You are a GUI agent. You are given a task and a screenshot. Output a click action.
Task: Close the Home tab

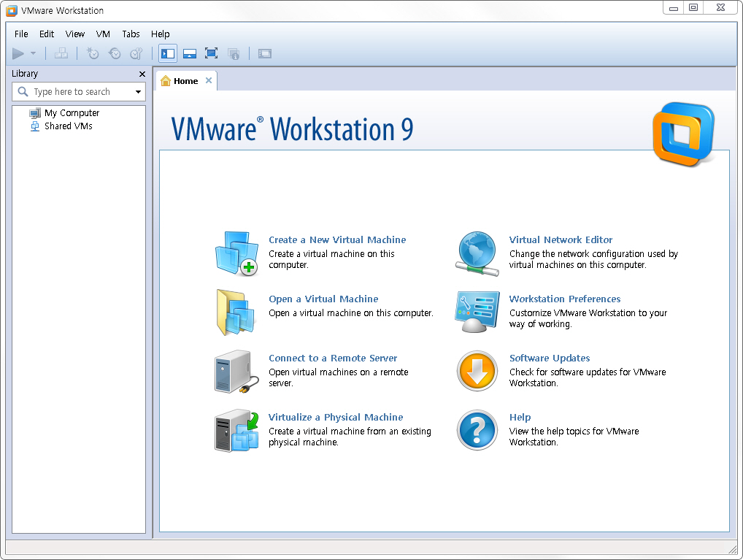click(x=209, y=80)
